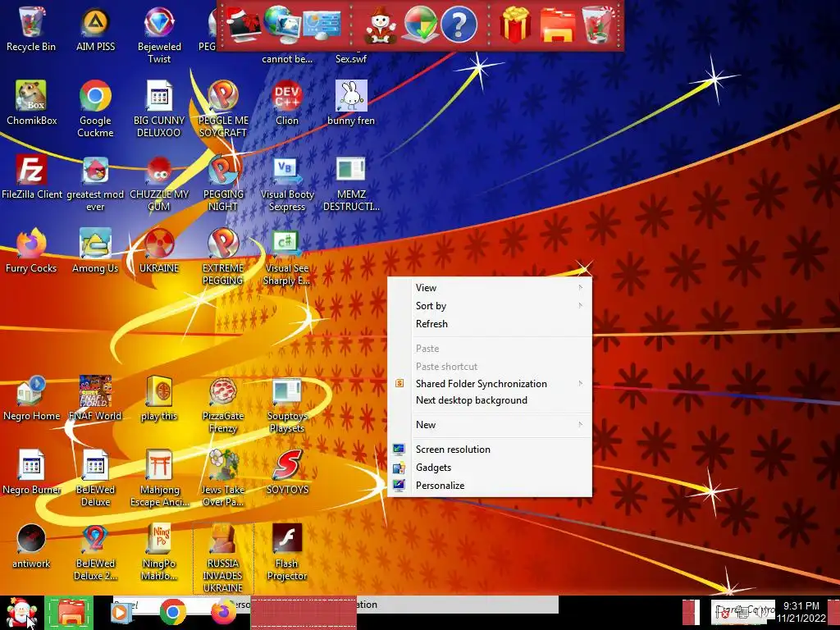Screen dimensions: 840x630
Task: Select the AIM desktop shortcut icon
Action: (95, 30)
